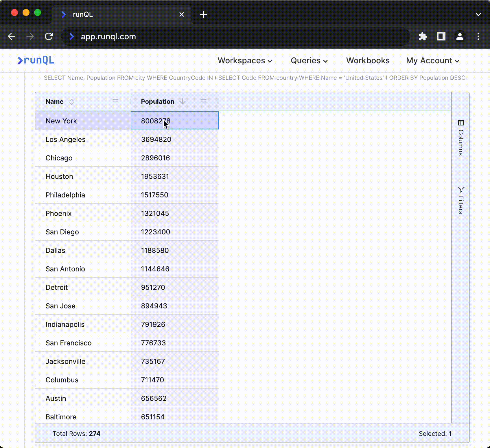Open the Columns side panel
Image resolution: width=490 pixels, height=448 pixels.
461,138
